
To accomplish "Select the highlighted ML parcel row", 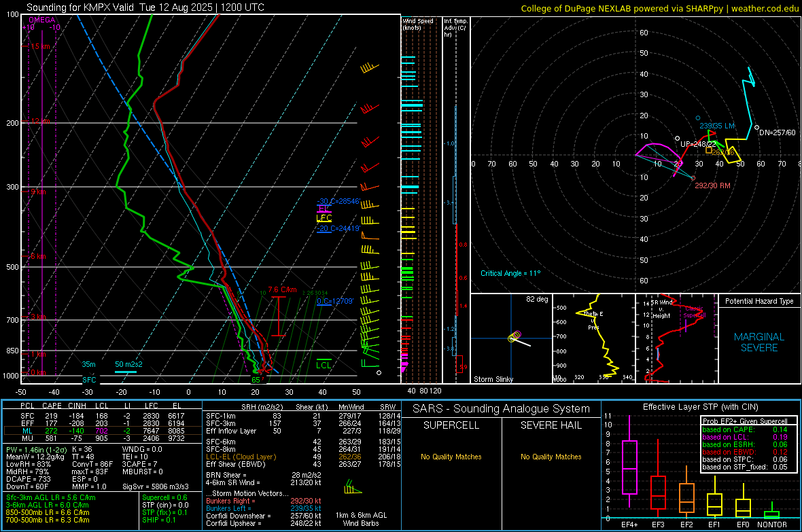I will click(103, 431).
